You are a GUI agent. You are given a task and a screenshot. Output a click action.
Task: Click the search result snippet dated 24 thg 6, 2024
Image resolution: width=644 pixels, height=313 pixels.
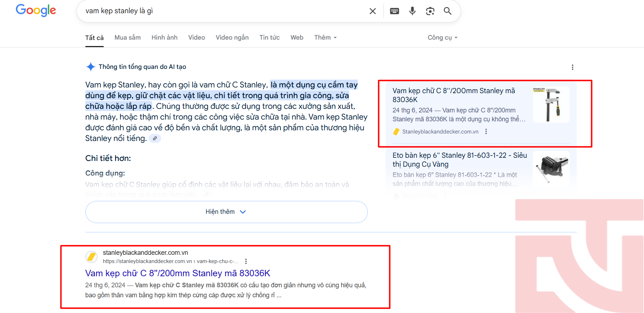[x=226, y=290]
